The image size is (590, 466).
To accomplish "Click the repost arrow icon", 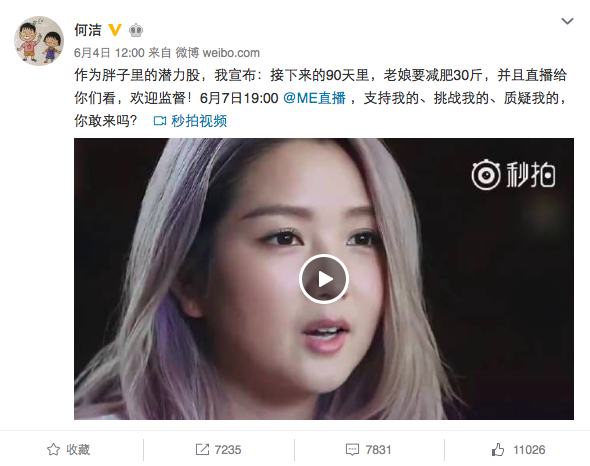I will (202, 449).
